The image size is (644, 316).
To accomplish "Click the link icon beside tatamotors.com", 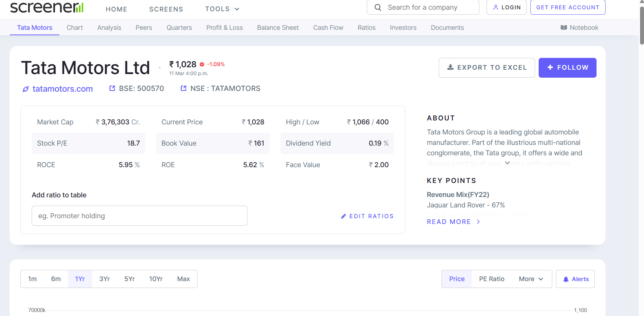I will pyautogui.click(x=26, y=89).
